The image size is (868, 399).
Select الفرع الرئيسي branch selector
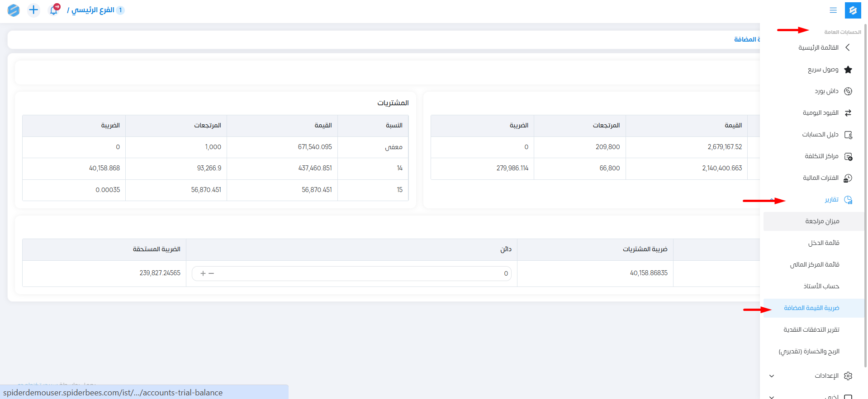pos(93,10)
